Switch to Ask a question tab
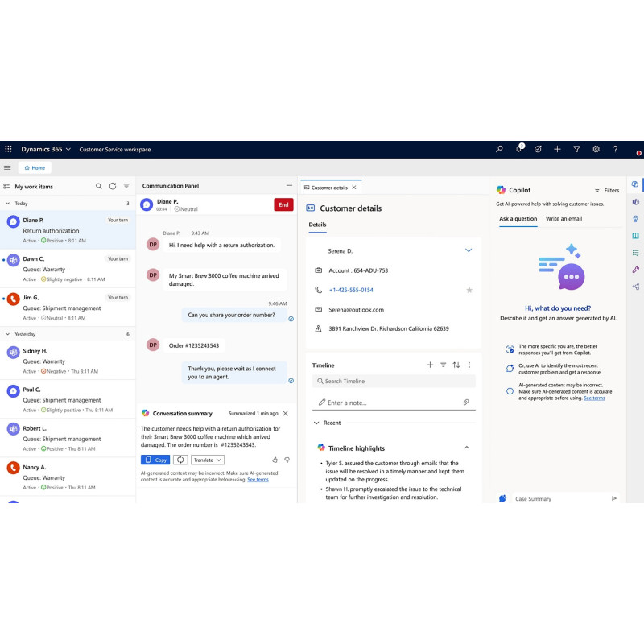The height and width of the screenshot is (644, 644). click(x=518, y=218)
